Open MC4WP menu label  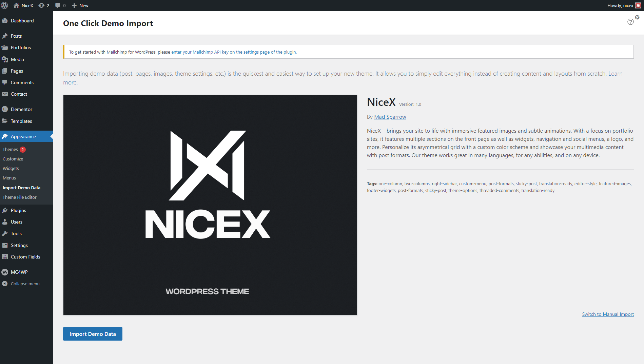click(19, 272)
